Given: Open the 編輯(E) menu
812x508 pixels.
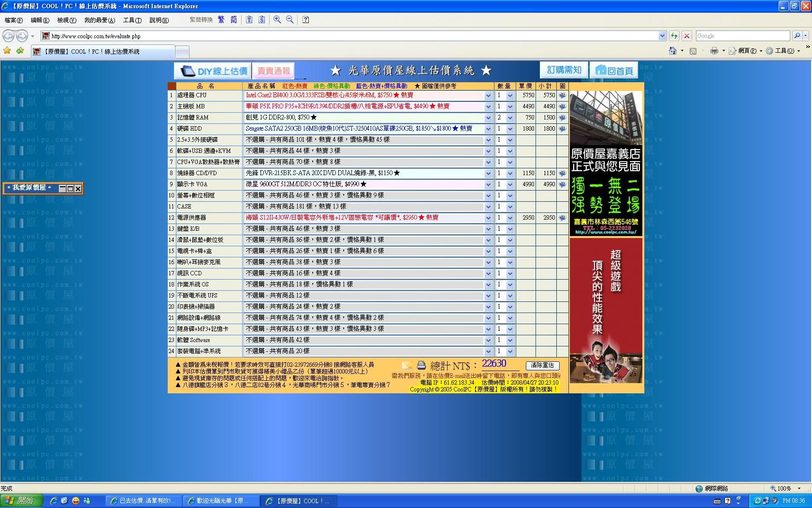Looking at the screenshot, I should click(40, 20).
